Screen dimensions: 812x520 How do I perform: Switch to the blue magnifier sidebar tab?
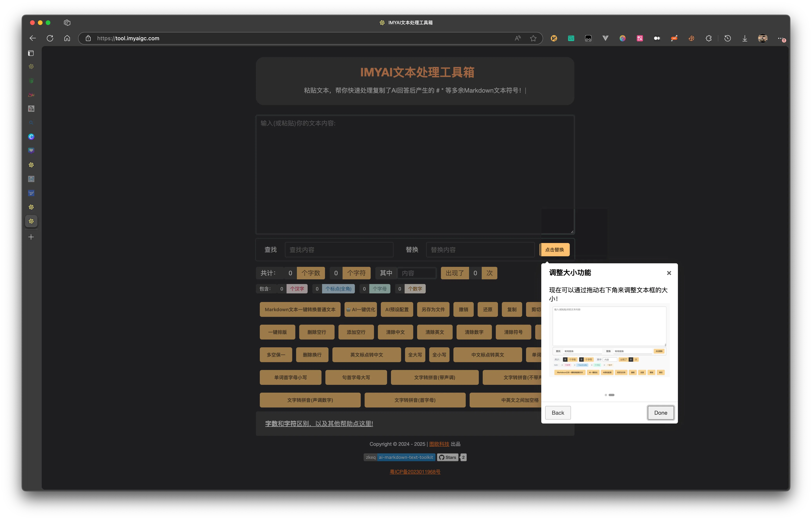point(31,122)
